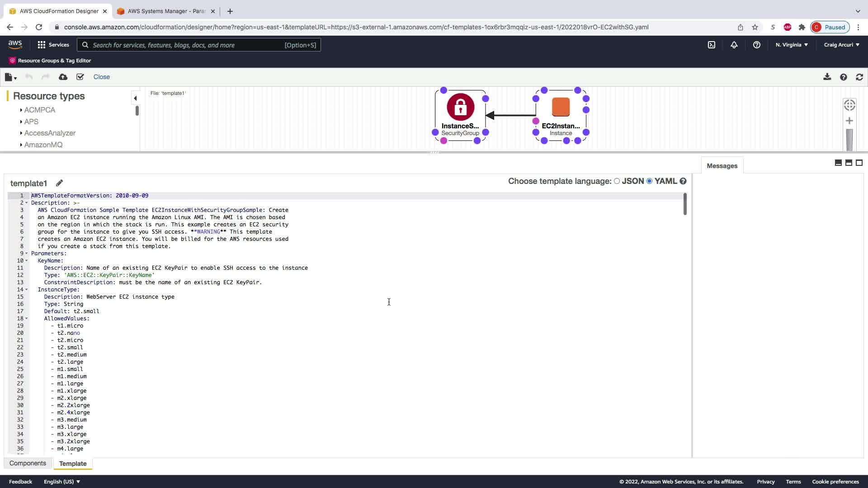
Task: Open the Messages tab
Action: (722, 166)
